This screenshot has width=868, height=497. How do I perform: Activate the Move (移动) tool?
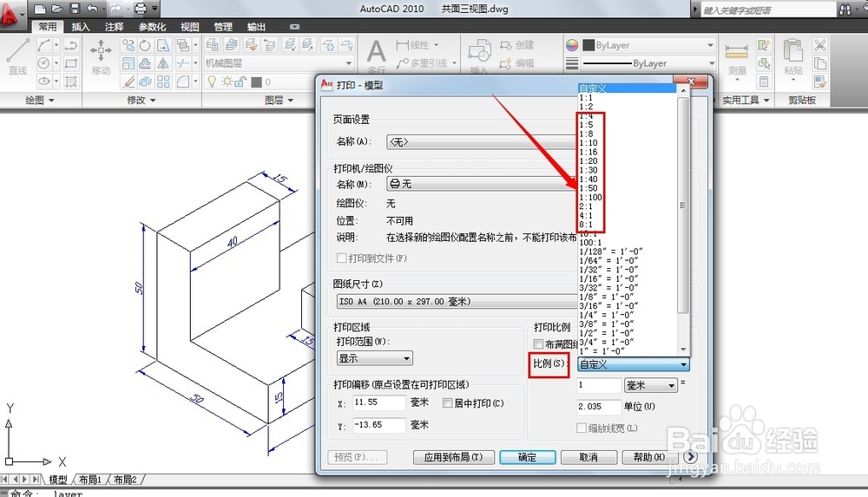tap(101, 57)
